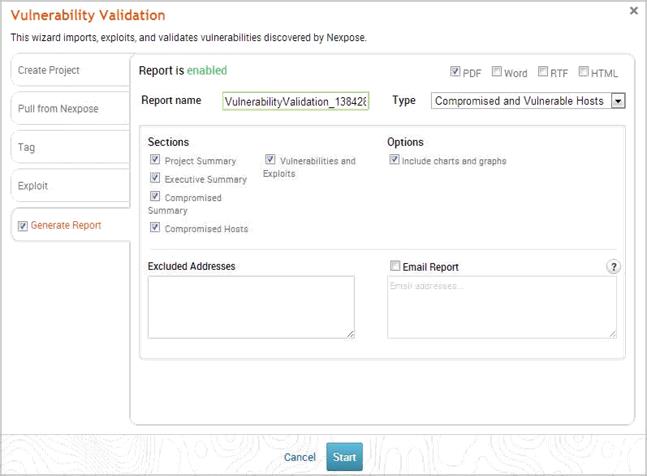Switch to Pull from Nexpose tab
The width and height of the screenshot is (647, 476).
point(70,109)
